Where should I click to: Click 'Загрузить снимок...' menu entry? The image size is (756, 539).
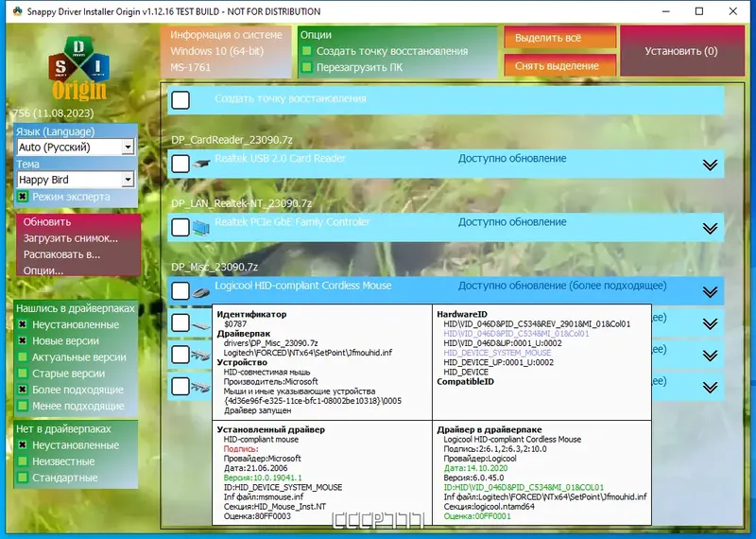pyautogui.click(x=70, y=238)
